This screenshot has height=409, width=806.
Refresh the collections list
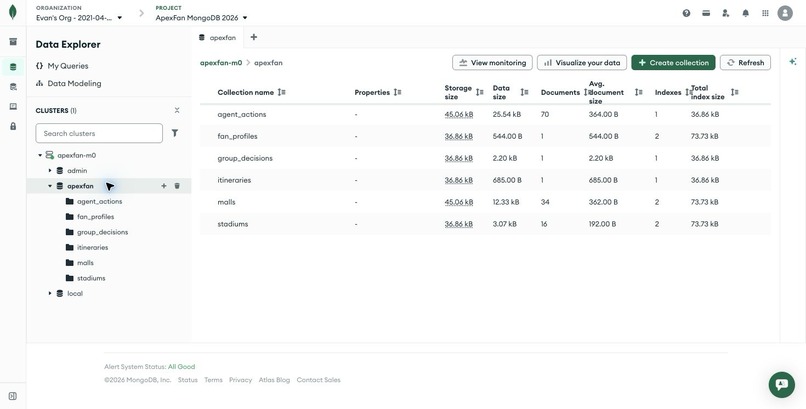pyautogui.click(x=745, y=63)
